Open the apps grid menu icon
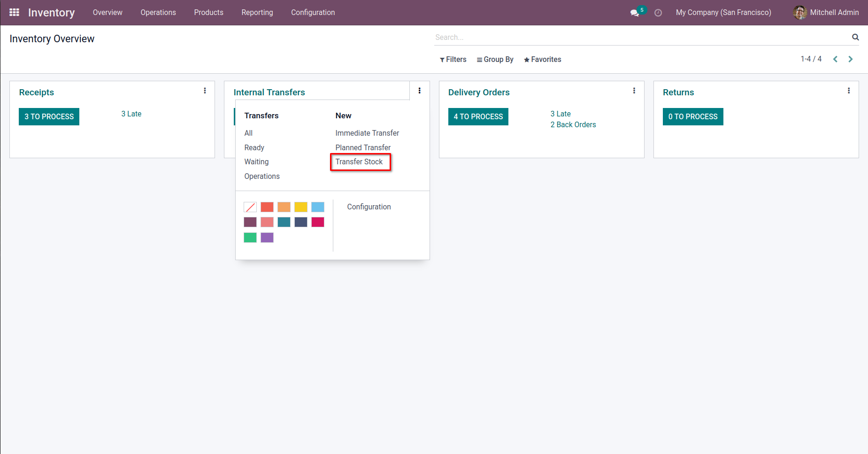868x454 pixels. 14,13
